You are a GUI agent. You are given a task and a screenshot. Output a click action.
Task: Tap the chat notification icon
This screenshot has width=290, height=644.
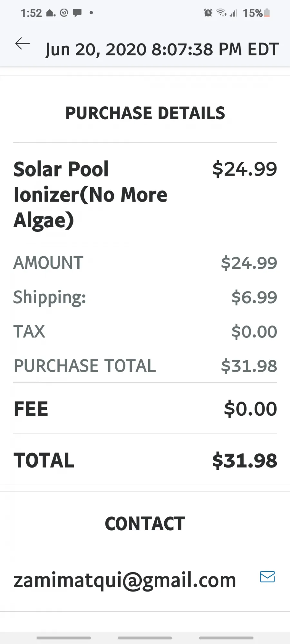(77, 13)
